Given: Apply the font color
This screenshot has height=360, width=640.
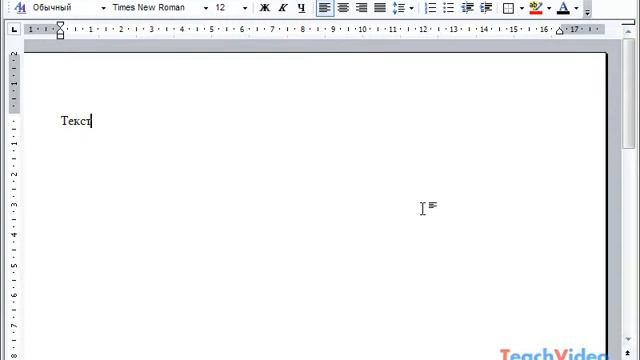Looking at the screenshot, I should coord(563,8).
